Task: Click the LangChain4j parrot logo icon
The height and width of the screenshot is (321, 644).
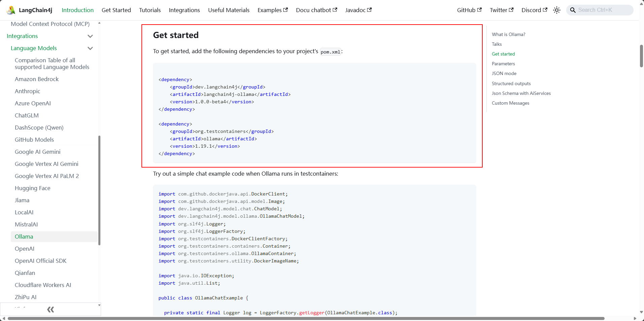Action: coord(11,10)
